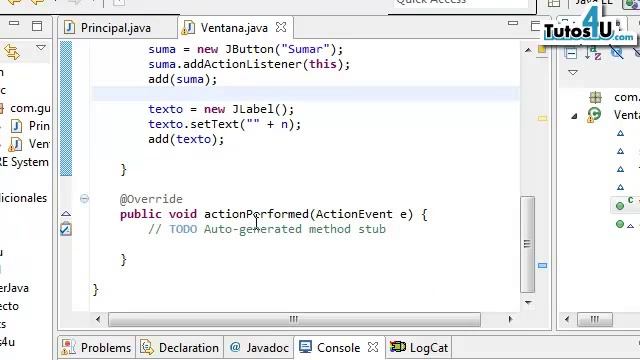Image resolution: width=640 pixels, height=360 pixels.
Task: Click the editor vertical scrollbar thumb
Action: point(527,244)
